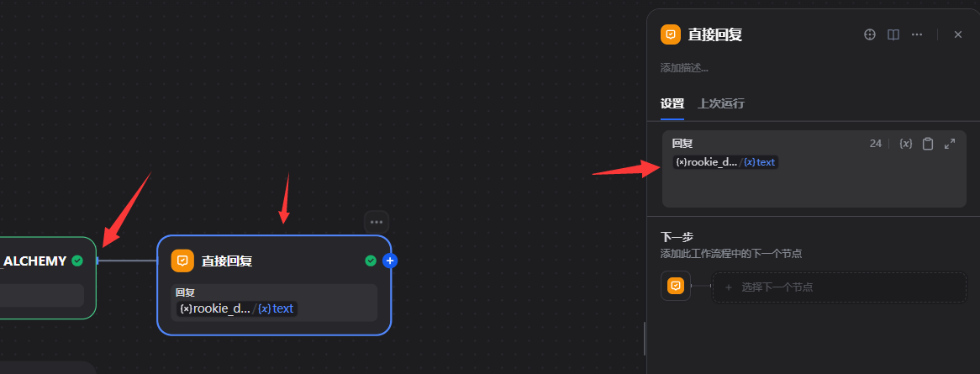Viewport: 980px width, 374px height.
Task: Click the orange reply icon in panel header
Action: tap(671, 34)
